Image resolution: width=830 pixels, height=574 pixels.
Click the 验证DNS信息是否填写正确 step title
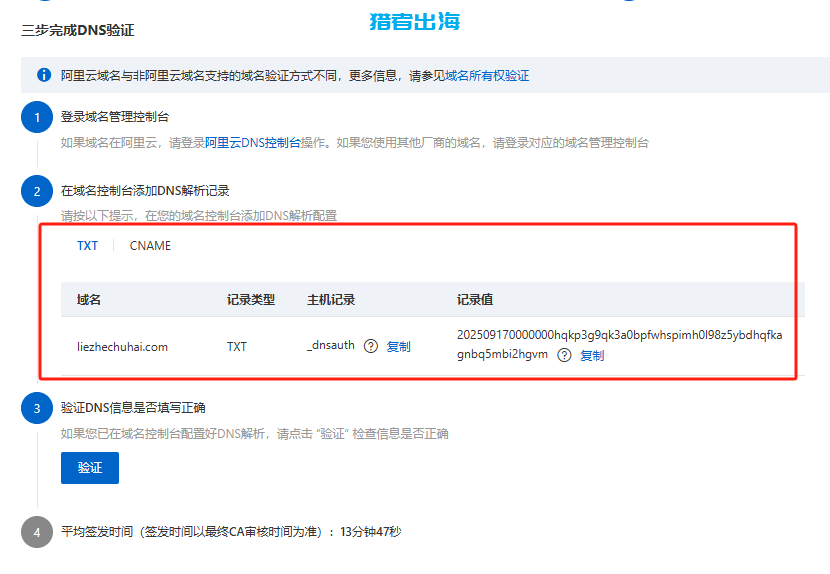click(x=133, y=408)
